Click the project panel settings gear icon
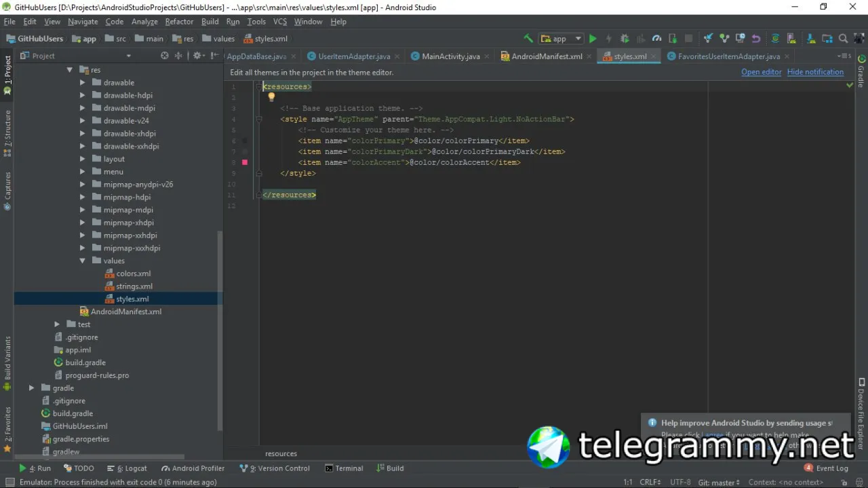Viewport: 868px width, 488px height. coord(197,56)
